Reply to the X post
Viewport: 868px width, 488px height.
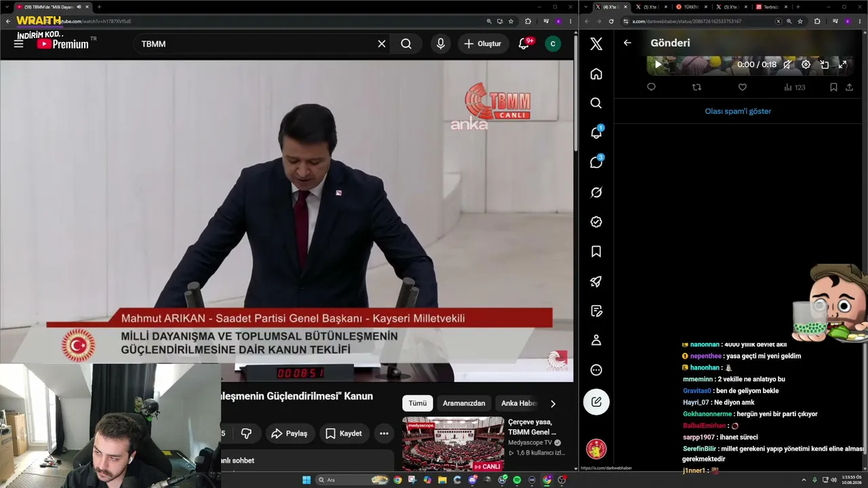coord(651,87)
